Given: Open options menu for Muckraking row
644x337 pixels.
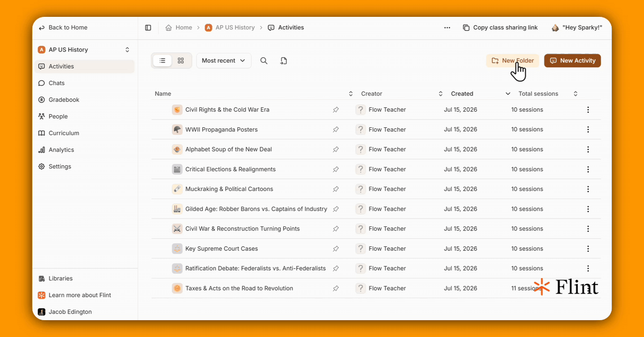Looking at the screenshot, I should 588,189.
